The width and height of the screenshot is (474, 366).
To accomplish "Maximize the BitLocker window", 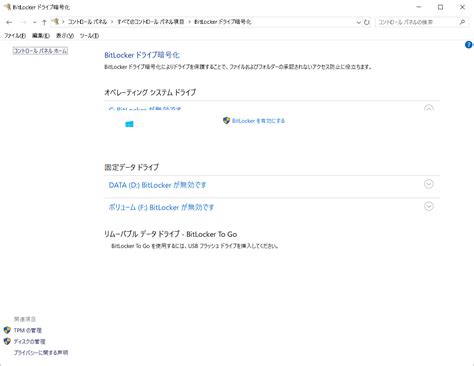I will click(440, 7).
